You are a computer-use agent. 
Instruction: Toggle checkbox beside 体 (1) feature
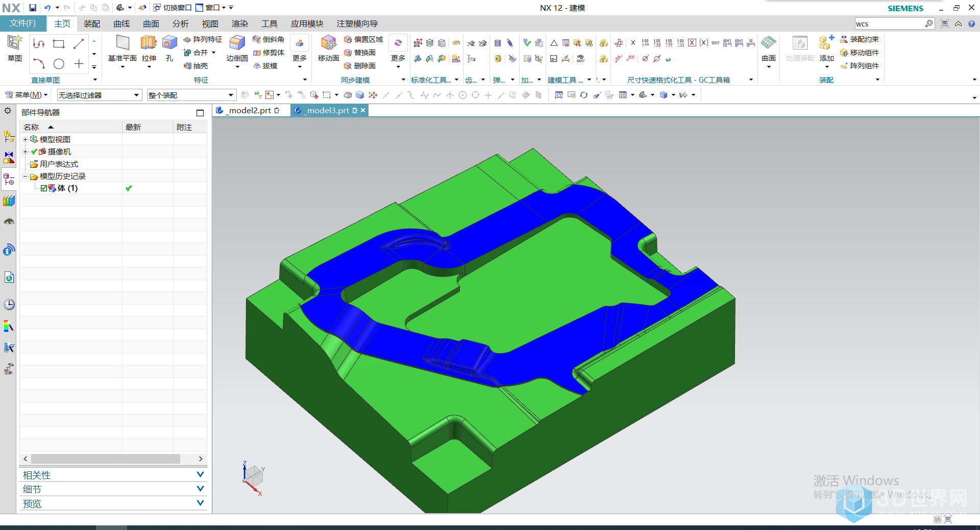point(44,188)
